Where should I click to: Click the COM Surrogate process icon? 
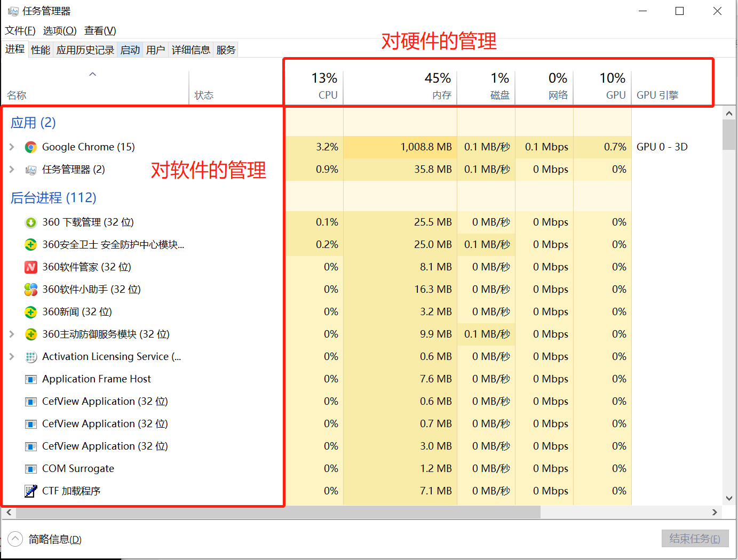31,469
